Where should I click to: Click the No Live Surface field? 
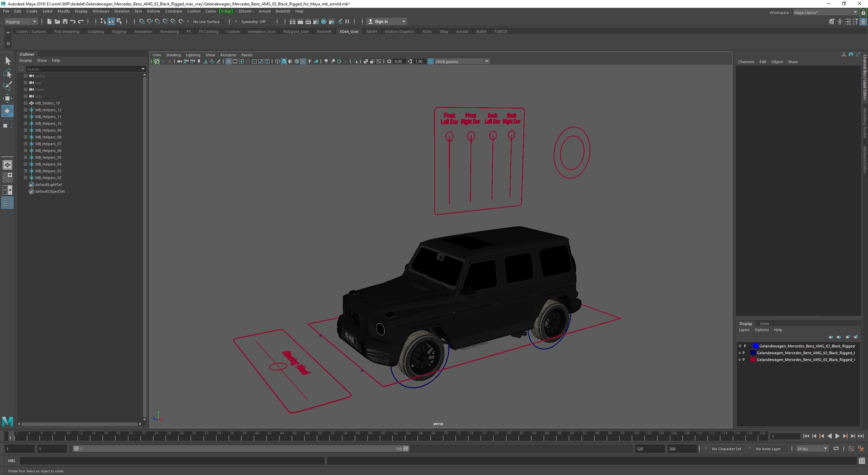coord(208,21)
